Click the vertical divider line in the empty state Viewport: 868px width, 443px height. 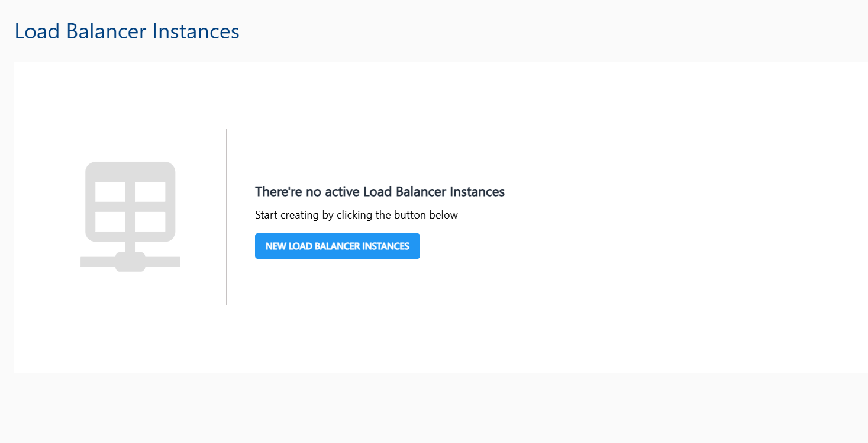[x=227, y=216]
